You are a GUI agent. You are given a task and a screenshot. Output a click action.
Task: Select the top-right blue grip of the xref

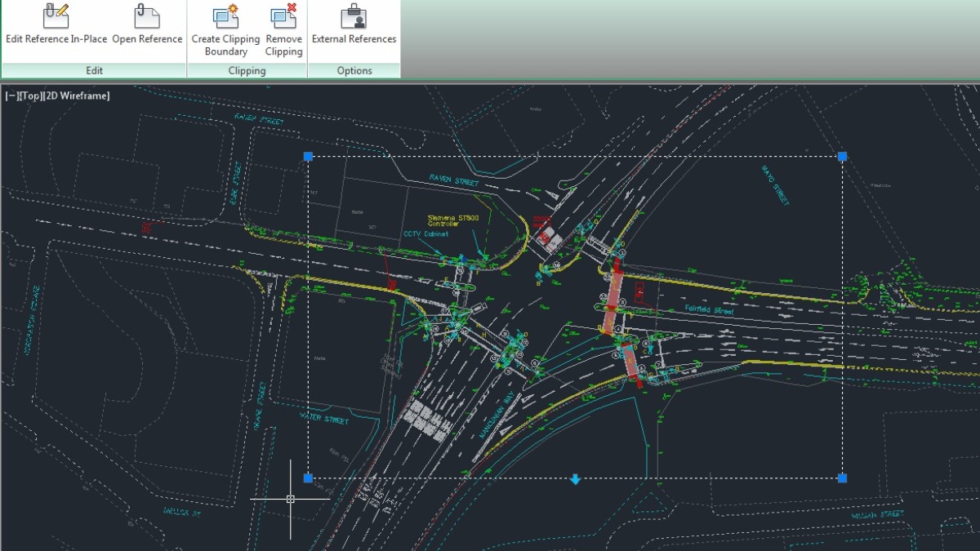(842, 156)
